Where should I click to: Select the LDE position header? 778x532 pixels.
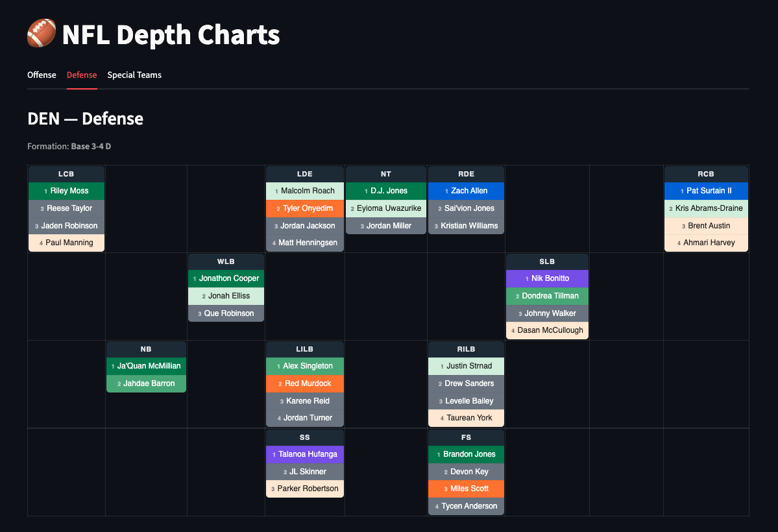[305, 174]
